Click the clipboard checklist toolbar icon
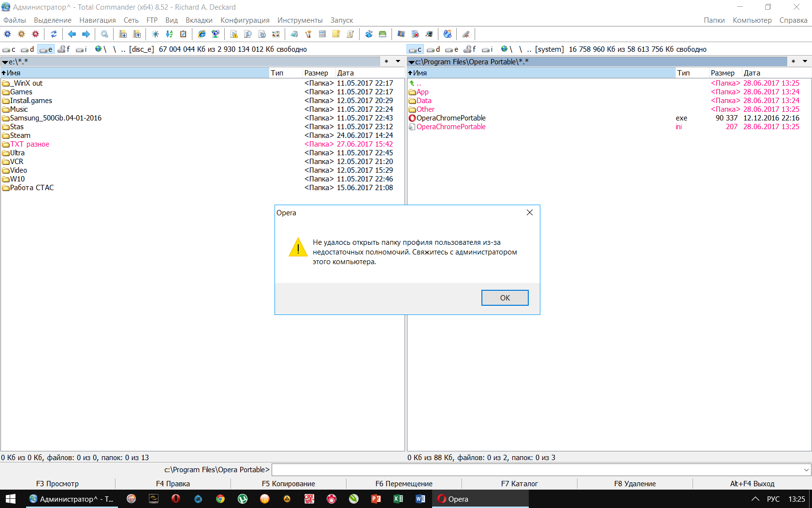This screenshot has height=508, width=812. click(x=183, y=34)
